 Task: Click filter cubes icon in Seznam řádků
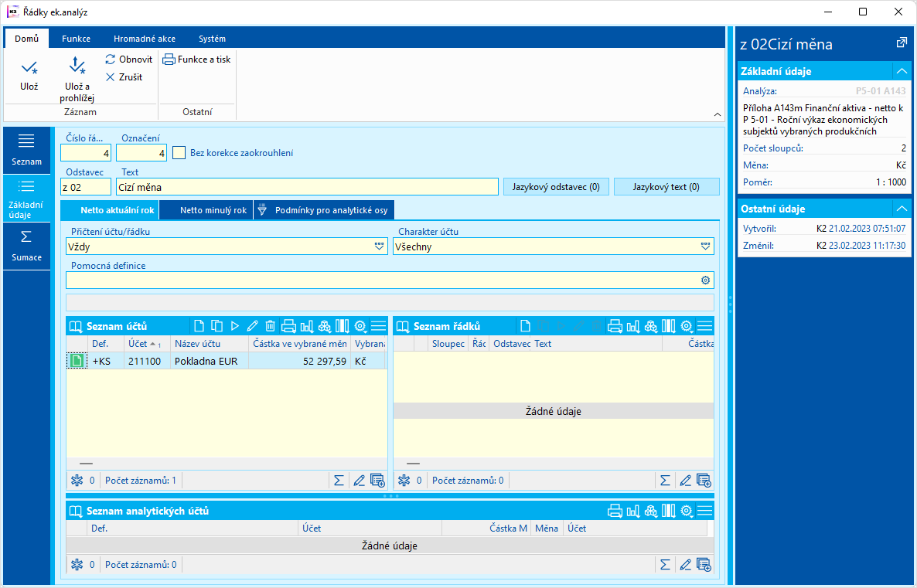(x=651, y=326)
